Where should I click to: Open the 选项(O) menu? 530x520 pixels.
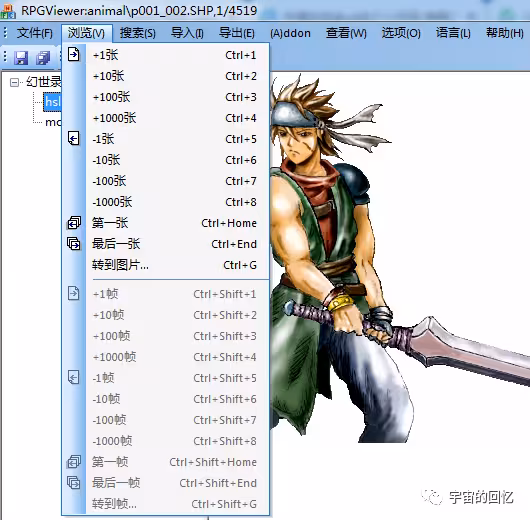(x=401, y=33)
